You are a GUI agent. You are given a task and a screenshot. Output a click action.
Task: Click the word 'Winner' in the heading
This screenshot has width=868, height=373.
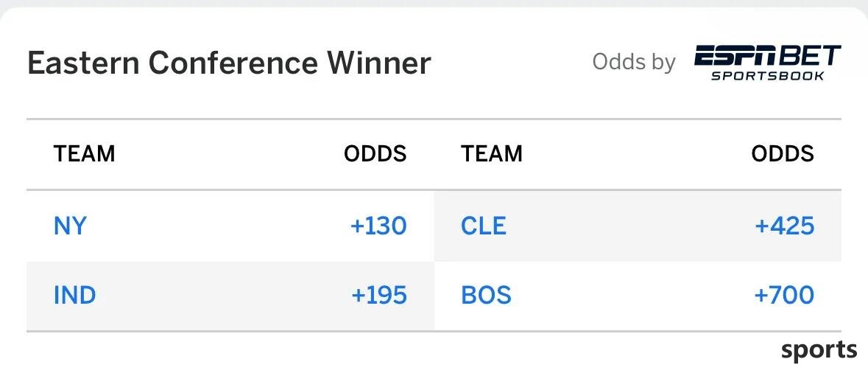click(378, 62)
